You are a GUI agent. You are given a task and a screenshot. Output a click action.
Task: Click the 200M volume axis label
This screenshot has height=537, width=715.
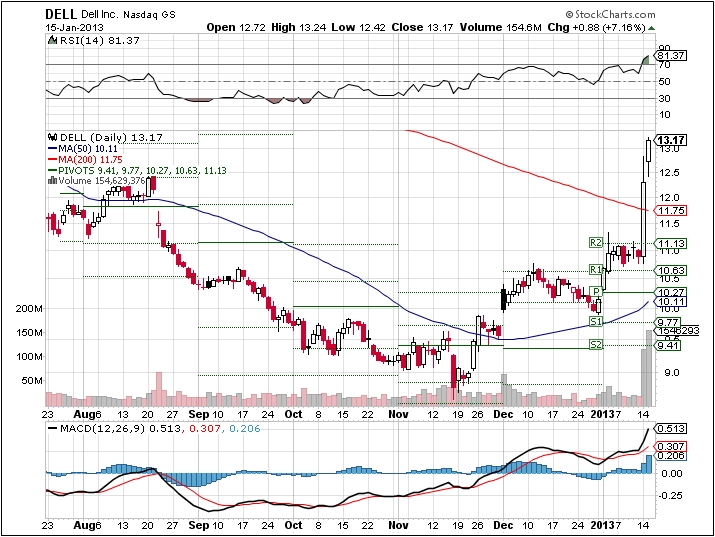(29, 309)
